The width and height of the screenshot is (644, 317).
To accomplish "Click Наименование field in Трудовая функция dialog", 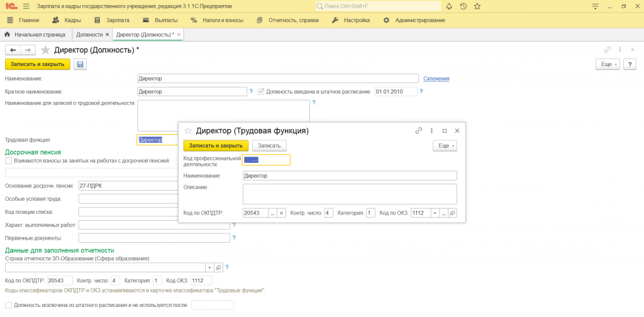I will tap(350, 175).
